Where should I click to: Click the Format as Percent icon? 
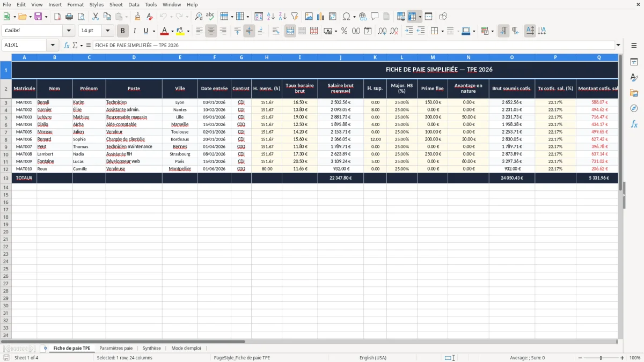point(344,31)
